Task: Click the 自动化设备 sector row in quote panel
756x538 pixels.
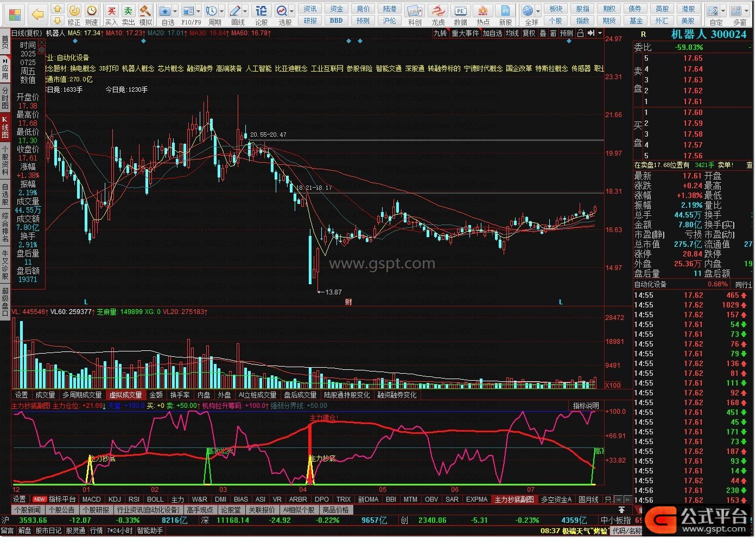Action: click(694, 284)
